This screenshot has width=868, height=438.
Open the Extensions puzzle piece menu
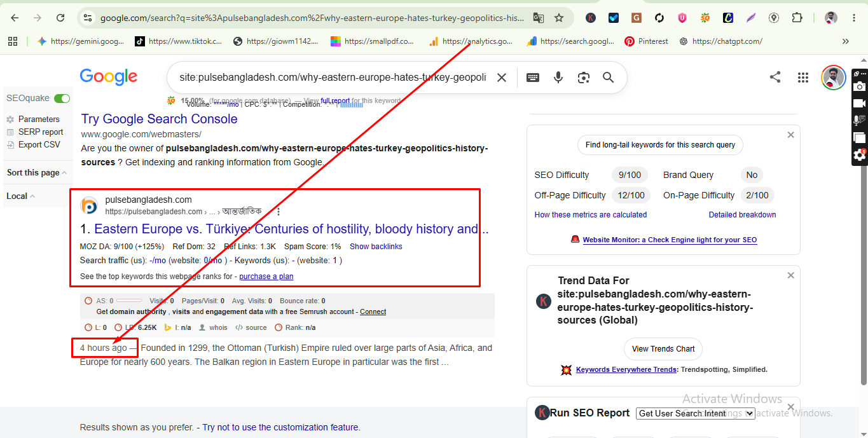click(797, 18)
